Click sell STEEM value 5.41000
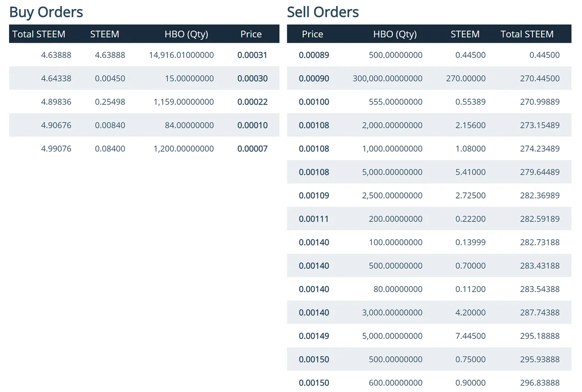The width and height of the screenshot is (582, 392). pyautogui.click(x=471, y=172)
